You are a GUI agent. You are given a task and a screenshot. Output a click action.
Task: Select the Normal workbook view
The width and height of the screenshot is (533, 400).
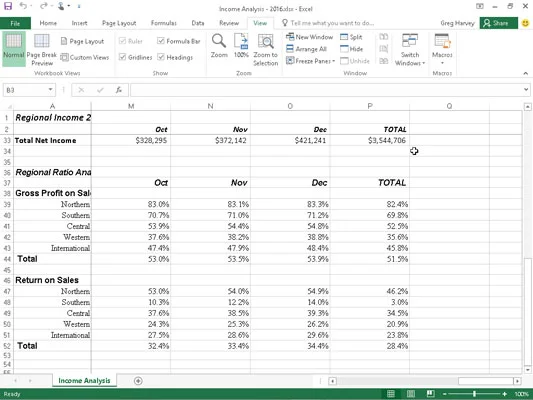[14, 49]
